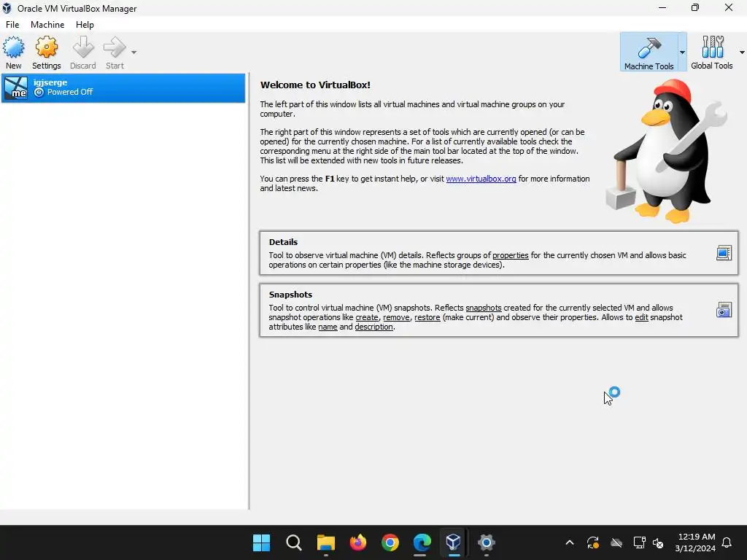747x560 pixels.
Task: Click the Powered Off status text
Action: (x=70, y=92)
